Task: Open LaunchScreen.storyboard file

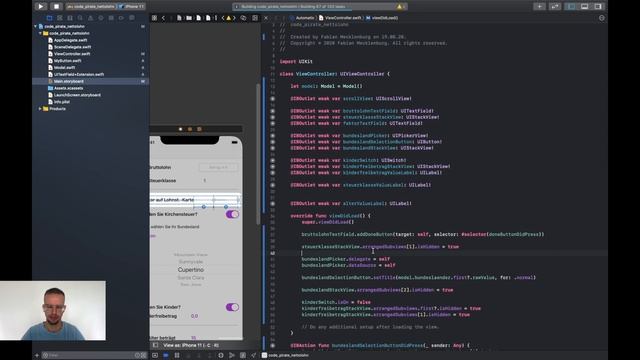Action: click(77, 95)
